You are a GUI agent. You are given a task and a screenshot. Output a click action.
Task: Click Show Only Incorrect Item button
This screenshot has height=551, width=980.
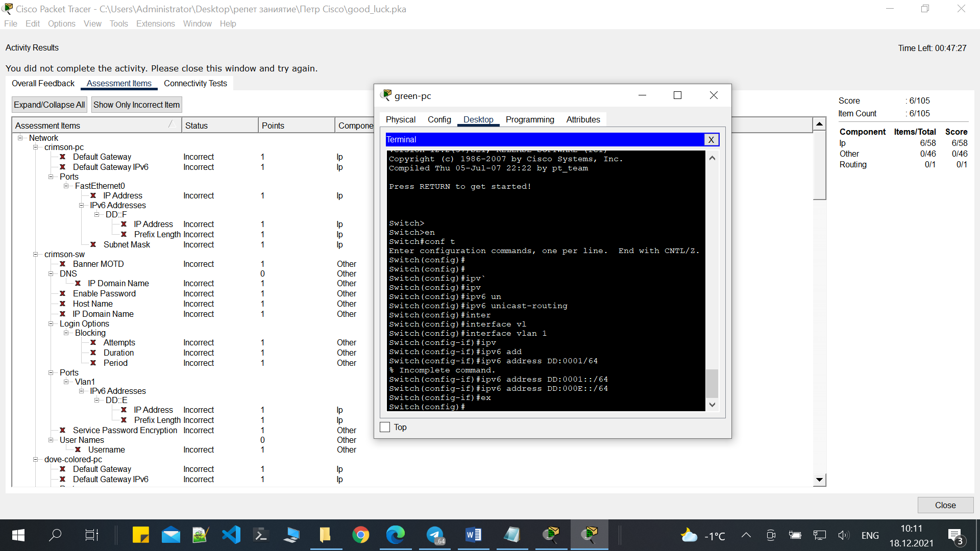tap(136, 105)
